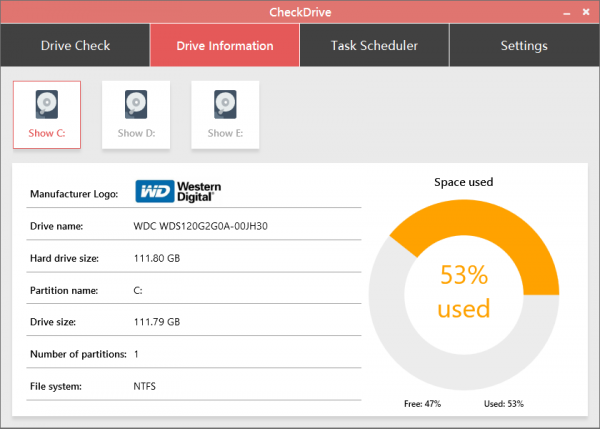Click the Western Digital manufacturer logo
Image resolution: width=600 pixels, height=429 pixels.
[179, 192]
